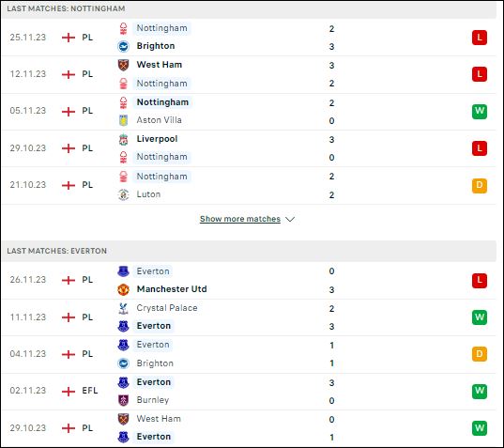Click the Aston Villa club crest
Image resolution: width=504 pixels, height=448 pixels.
coord(124,120)
